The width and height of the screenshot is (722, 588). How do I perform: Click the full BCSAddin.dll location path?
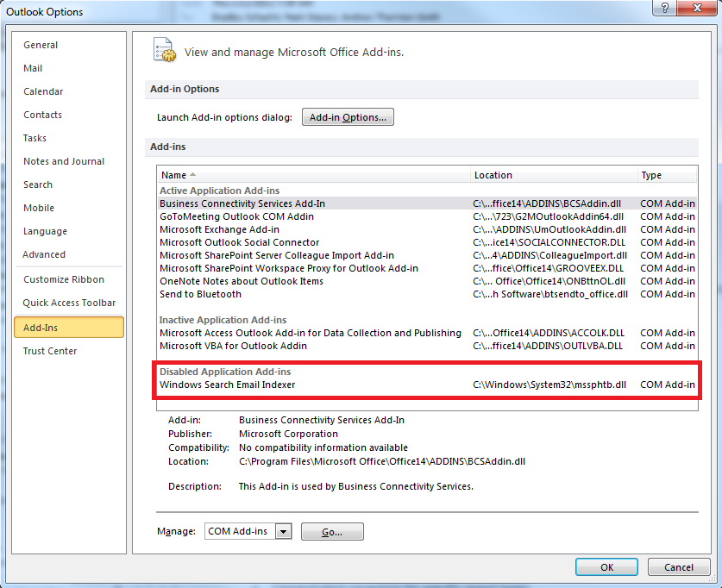click(382, 461)
